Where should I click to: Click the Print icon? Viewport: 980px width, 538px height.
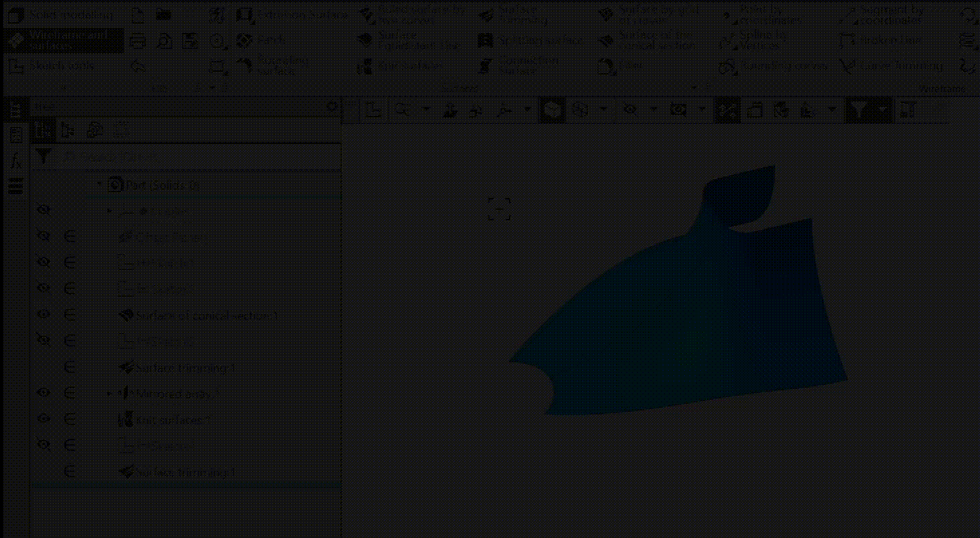[x=138, y=41]
